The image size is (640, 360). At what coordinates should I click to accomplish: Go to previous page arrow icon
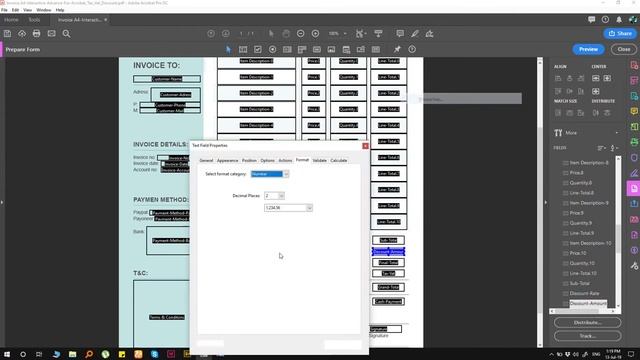pos(211,34)
